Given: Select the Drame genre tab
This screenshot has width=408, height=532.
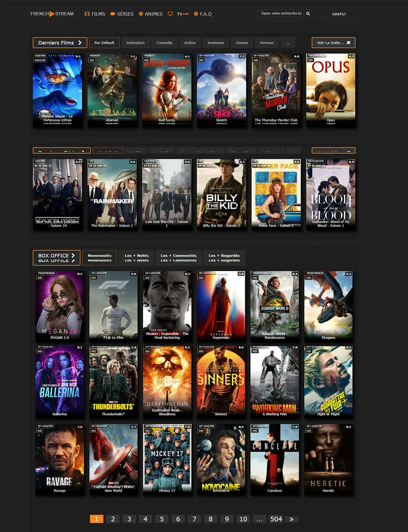Looking at the screenshot, I should pyautogui.click(x=242, y=43).
